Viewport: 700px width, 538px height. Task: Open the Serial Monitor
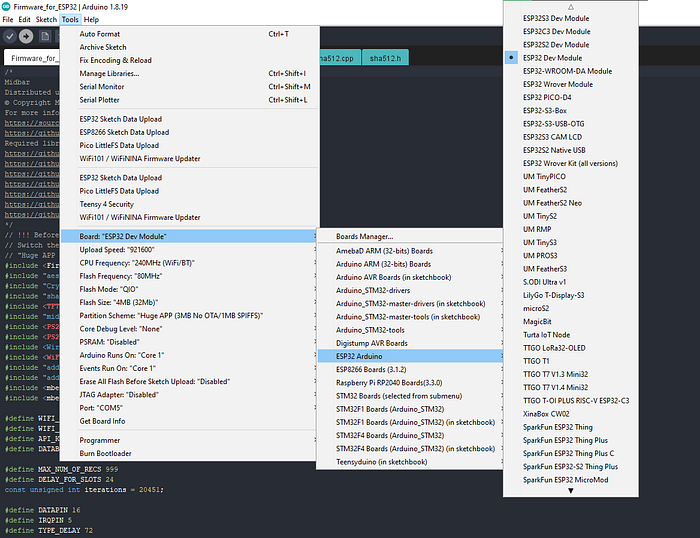pos(189,87)
